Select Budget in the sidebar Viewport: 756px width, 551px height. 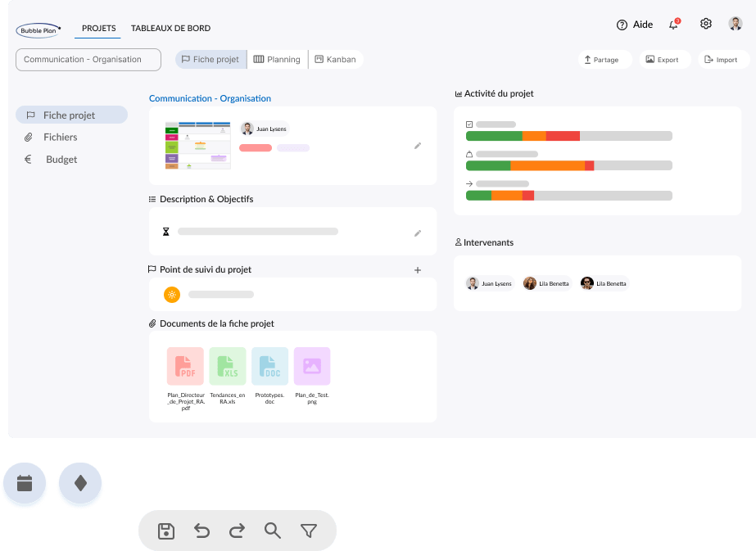point(61,160)
